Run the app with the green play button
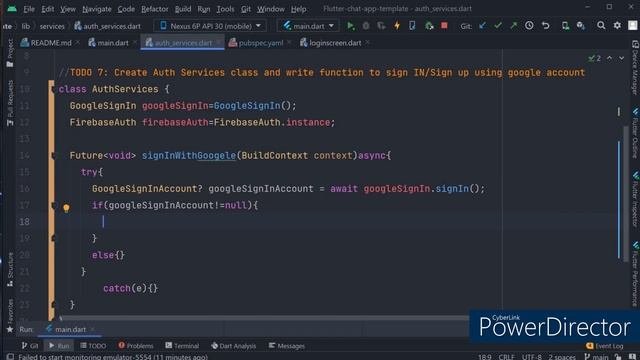640x360 pixels. point(350,26)
